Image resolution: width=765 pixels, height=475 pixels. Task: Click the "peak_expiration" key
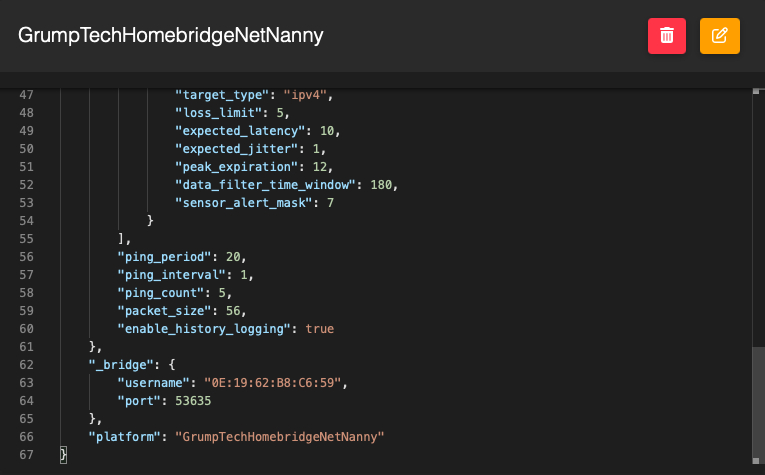237,167
